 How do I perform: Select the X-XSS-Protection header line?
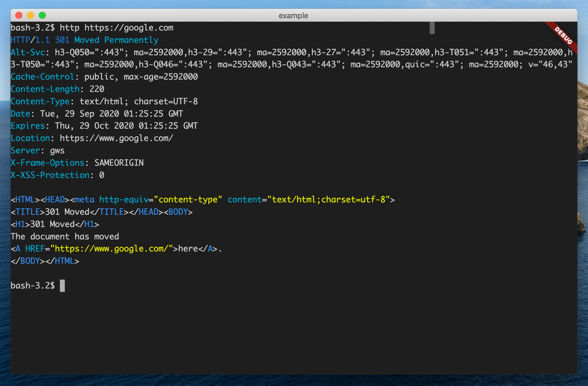(57, 175)
